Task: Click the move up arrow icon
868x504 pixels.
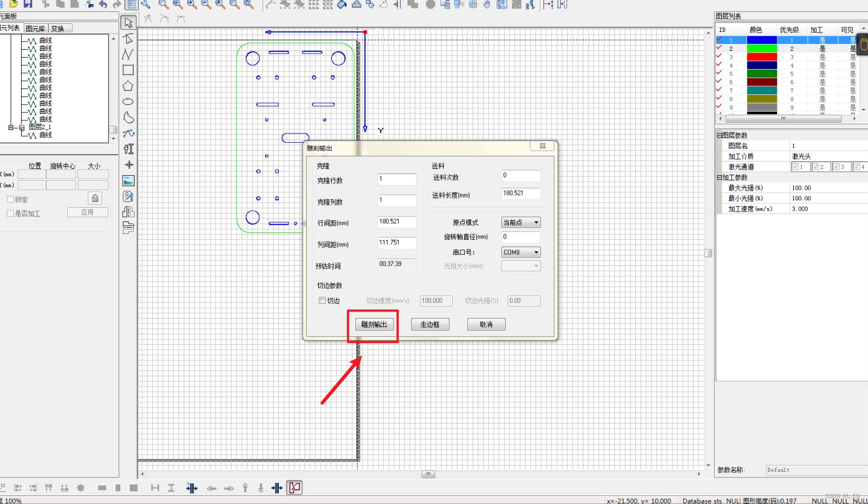Action: (245, 488)
